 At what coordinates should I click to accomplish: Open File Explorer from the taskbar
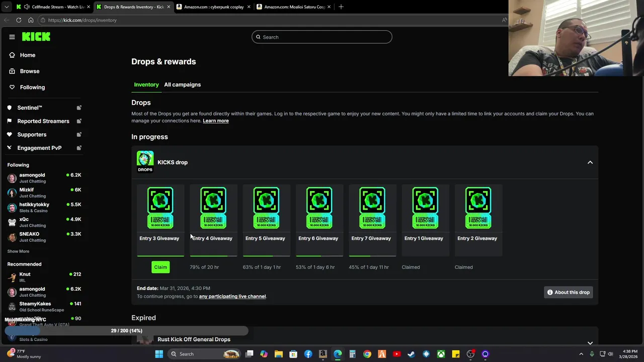tap(278, 354)
